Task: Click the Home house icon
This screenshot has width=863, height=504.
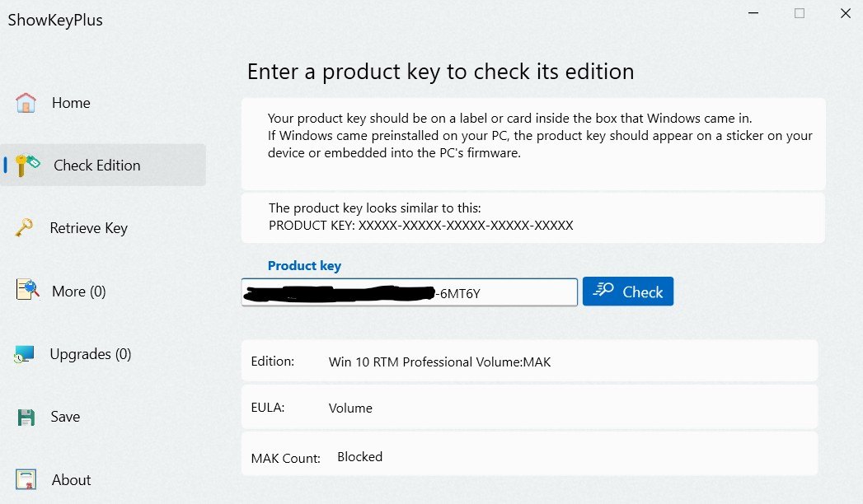Action: tap(26, 103)
